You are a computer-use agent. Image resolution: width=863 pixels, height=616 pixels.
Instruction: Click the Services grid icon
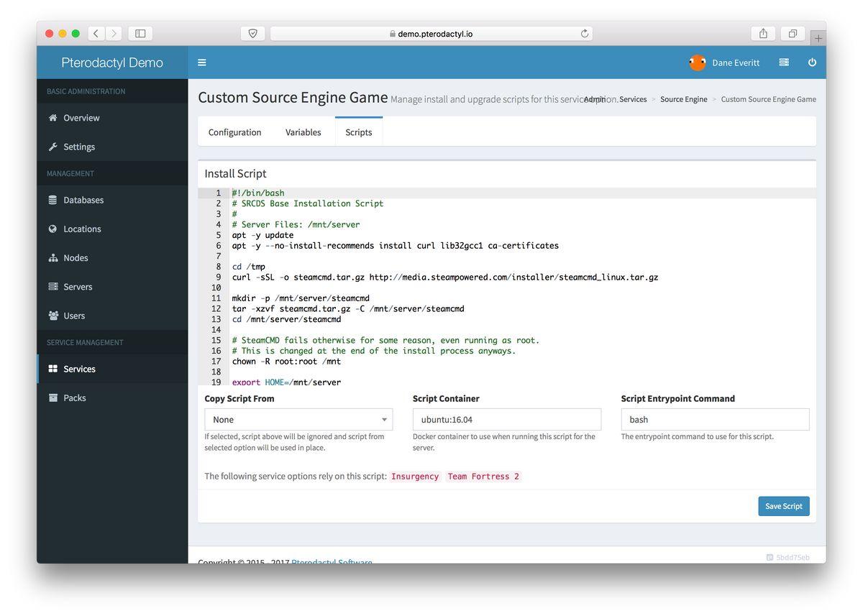[x=52, y=369]
